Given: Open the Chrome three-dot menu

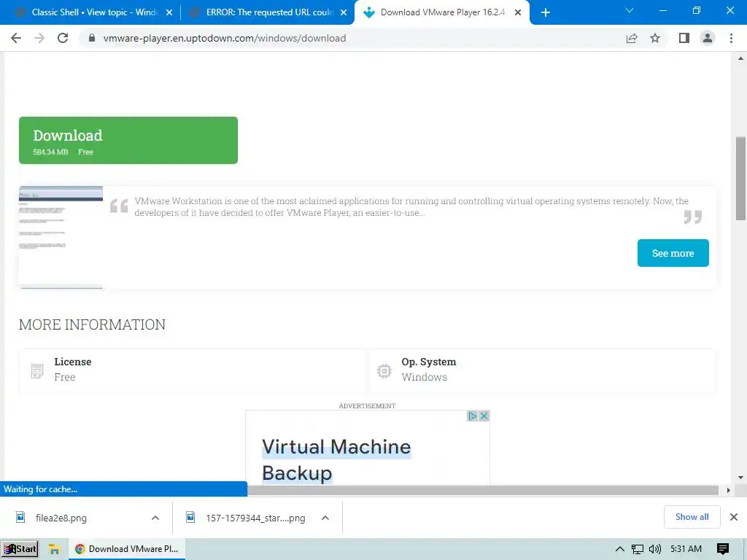Looking at the screenshot, I should [x=731, y=38].
